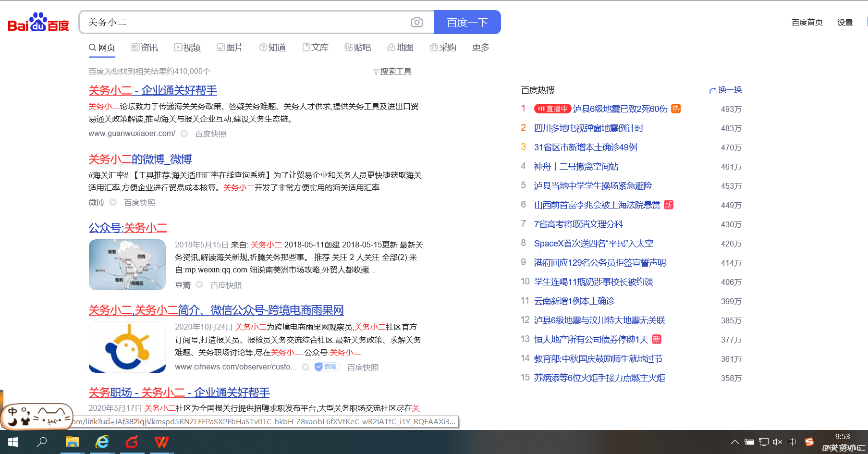Open 百度首页 link in header

pyautogui.click(x=807, y=22)
